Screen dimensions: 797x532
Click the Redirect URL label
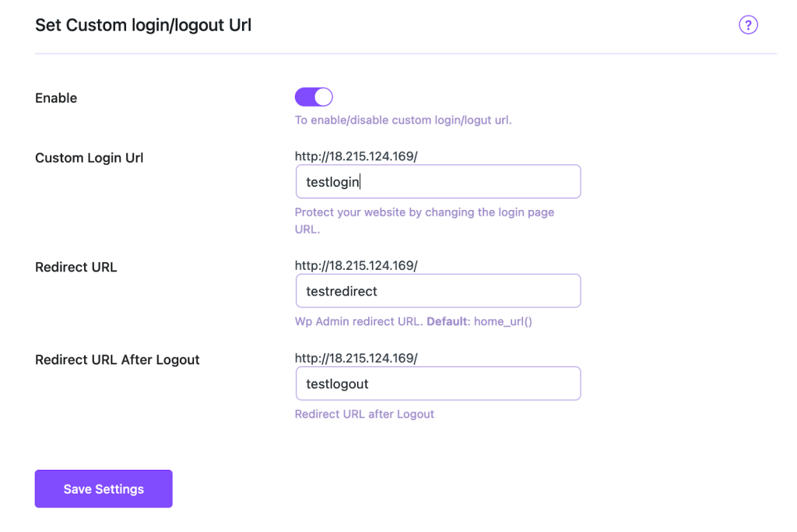pyautogui.click(x=75, y=266)
